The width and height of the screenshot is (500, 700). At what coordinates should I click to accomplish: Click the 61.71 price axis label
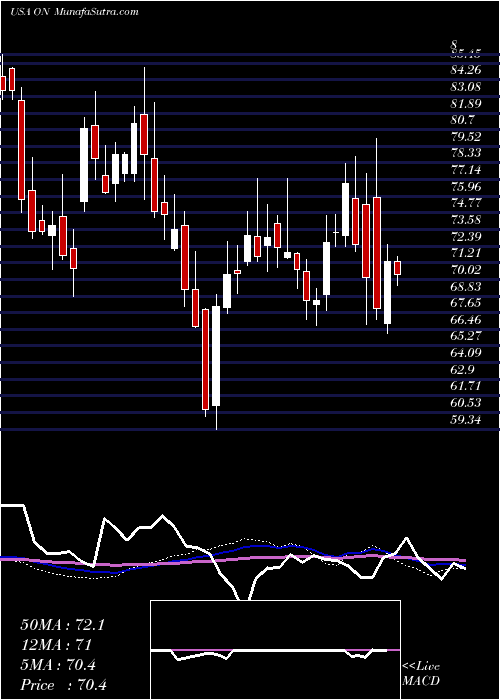[466, 386]
